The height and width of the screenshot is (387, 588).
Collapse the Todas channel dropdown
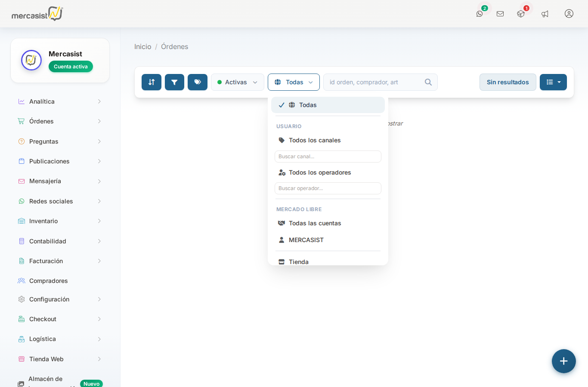pos(294,82)
